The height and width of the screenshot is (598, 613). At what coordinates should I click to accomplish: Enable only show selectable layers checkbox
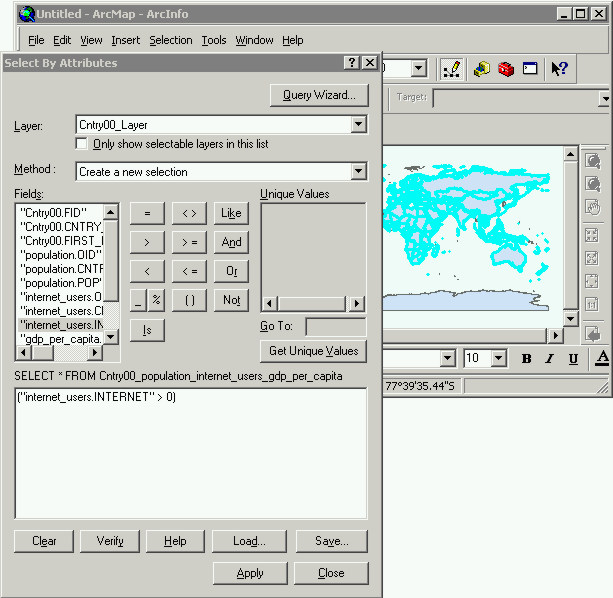point(83,144)
